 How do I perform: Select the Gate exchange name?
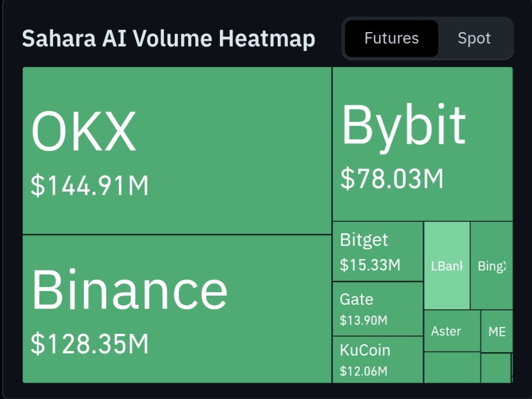tap(357, 300)
